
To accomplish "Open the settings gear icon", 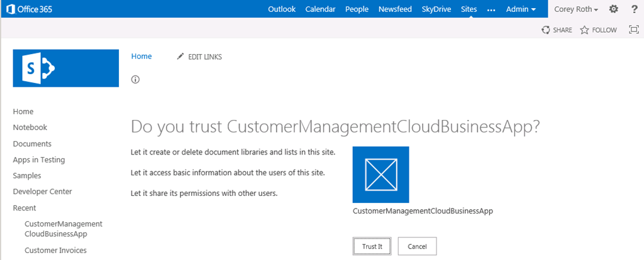I will click(613, 9).
